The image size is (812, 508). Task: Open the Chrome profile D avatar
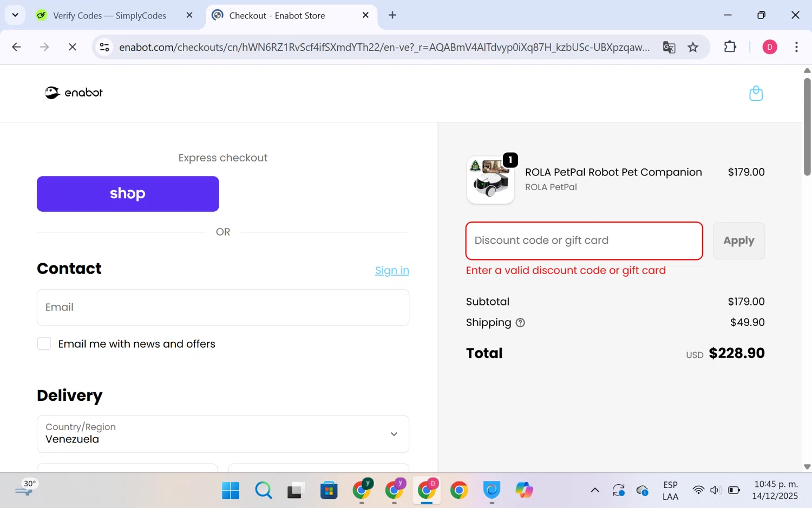coord(769,47)
